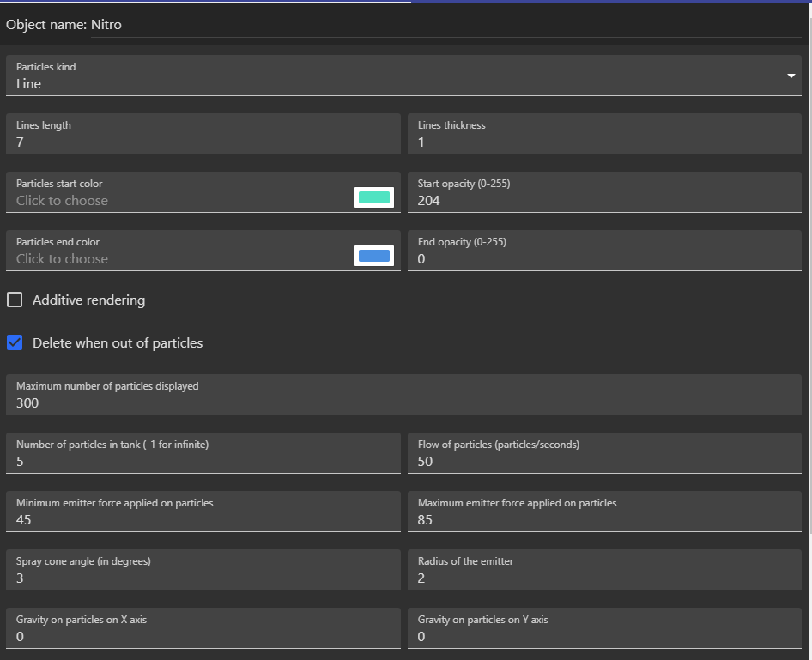Open the particles end color swatch
The height and width of the screenshot is (660, 812).
[x=373, y=256]
